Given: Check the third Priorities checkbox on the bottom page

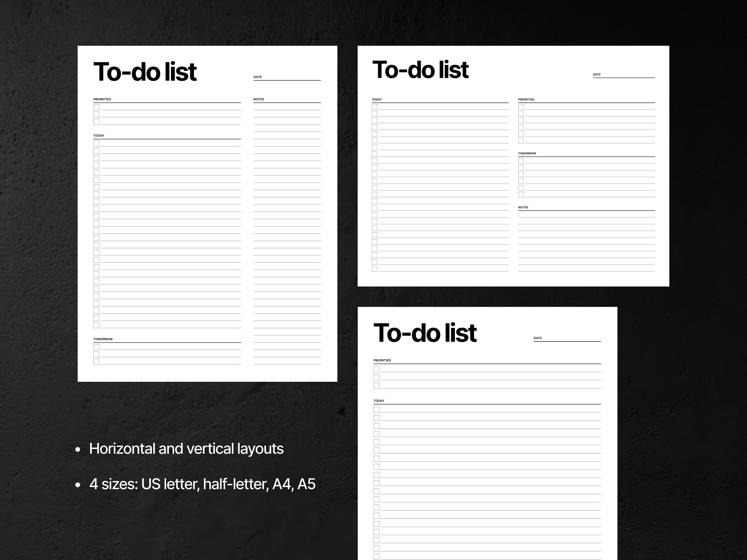Looking at the screenshot, I should pos(376,386).
